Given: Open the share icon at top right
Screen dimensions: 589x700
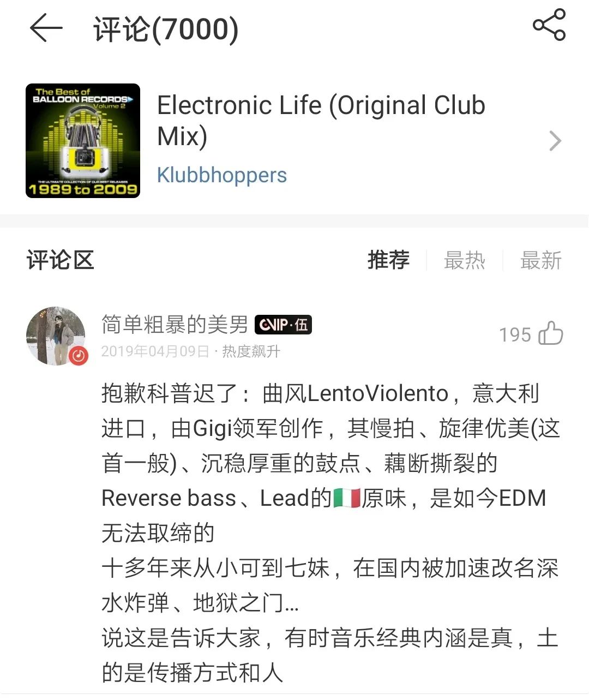Looking at the screenshot, I should [549, 25].
